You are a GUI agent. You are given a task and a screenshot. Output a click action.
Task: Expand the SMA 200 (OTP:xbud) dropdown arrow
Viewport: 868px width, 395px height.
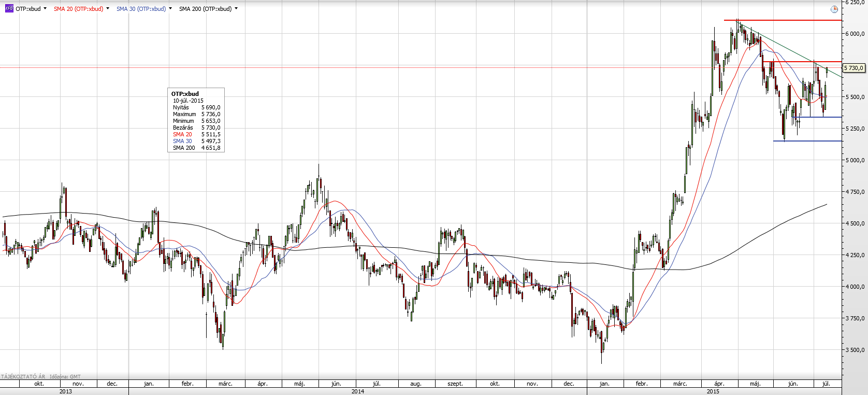(236, 9)
